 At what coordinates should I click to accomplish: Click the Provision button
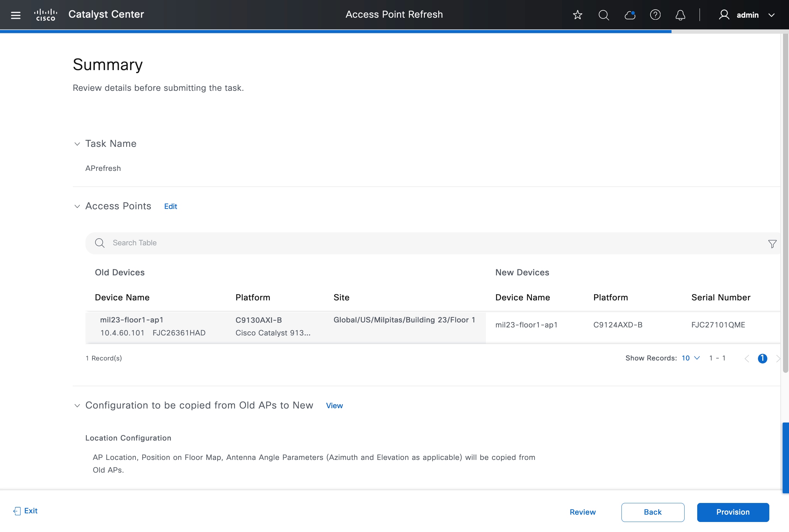pos(733,512)
